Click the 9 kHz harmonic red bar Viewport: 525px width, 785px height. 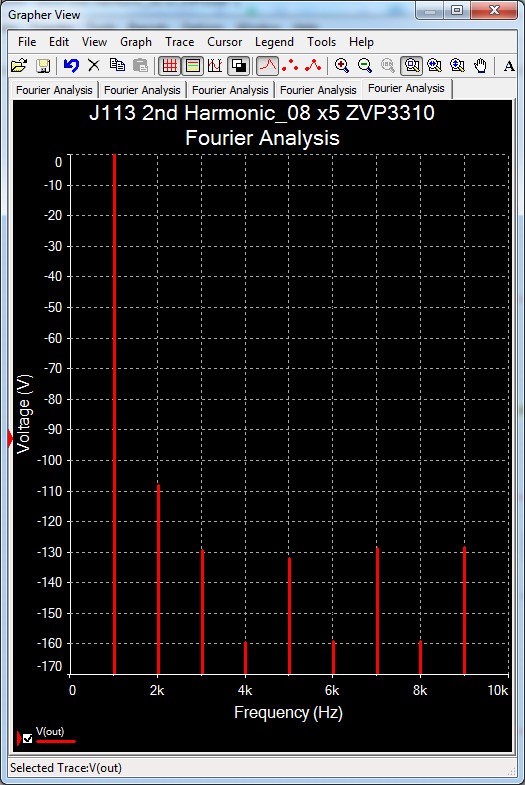point(464,610)
